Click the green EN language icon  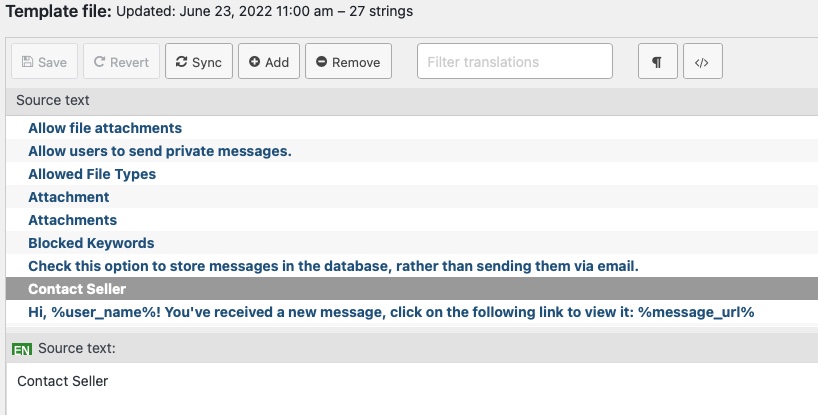click(22, 349)
